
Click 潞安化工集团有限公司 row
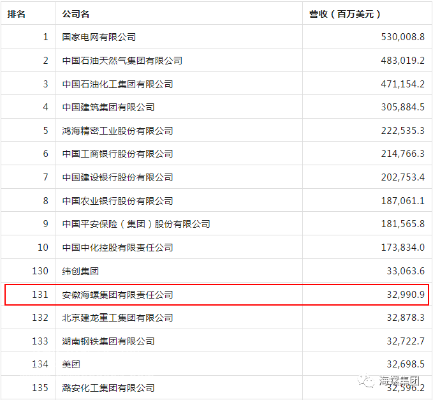217,388
